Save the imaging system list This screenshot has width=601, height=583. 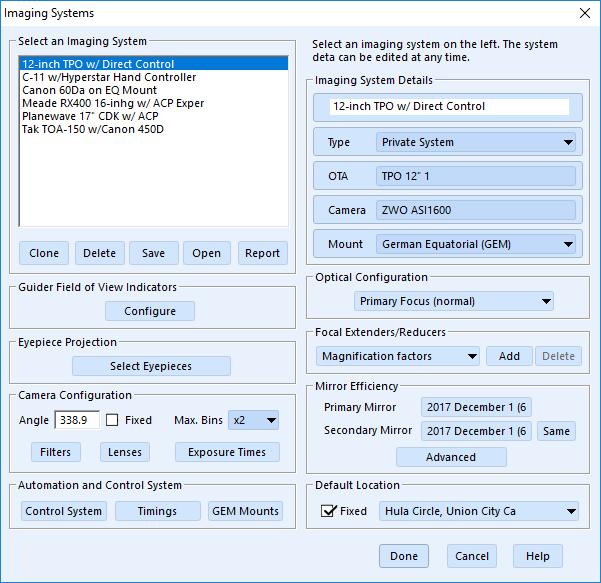154,253
